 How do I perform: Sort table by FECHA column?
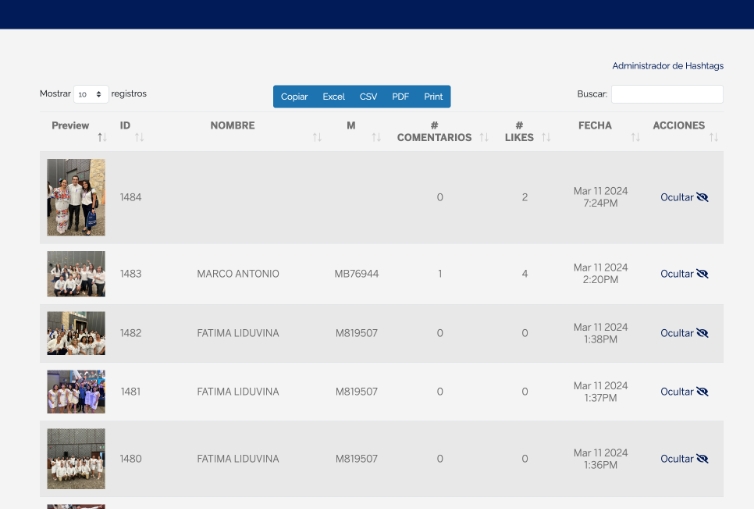pos(595,126)
